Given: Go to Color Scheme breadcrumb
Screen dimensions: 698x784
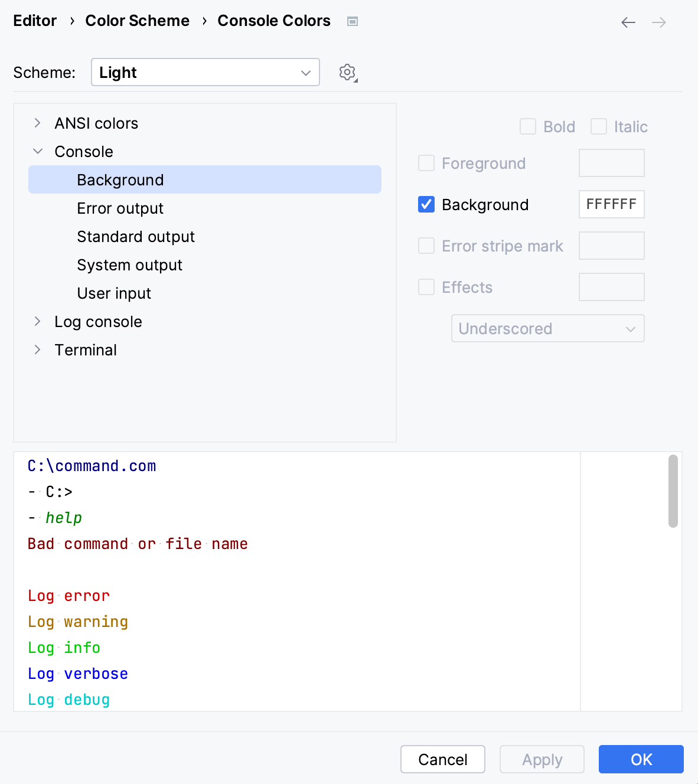Looking at the screenshot, I should (137, 21).
